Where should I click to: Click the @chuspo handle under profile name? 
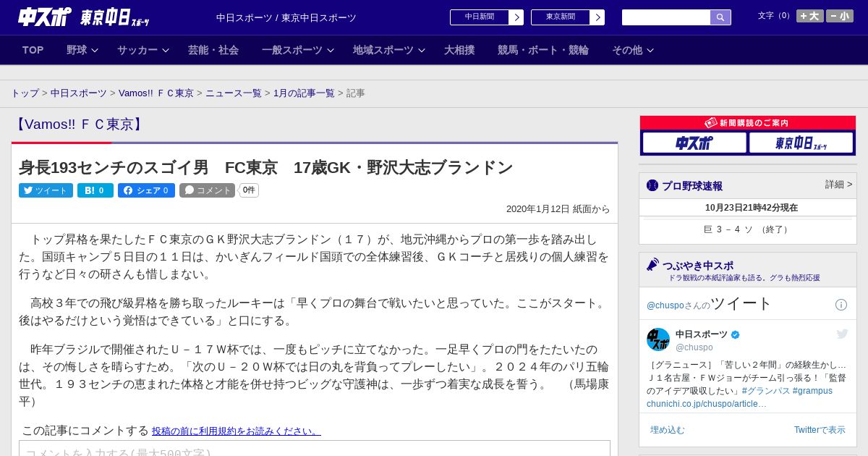pyautogui.click(x=694, y=347)
